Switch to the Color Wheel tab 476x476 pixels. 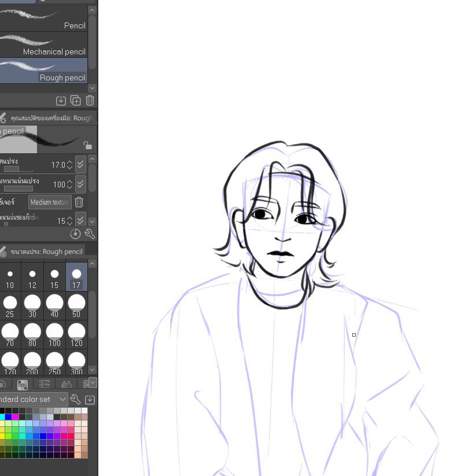3,384
